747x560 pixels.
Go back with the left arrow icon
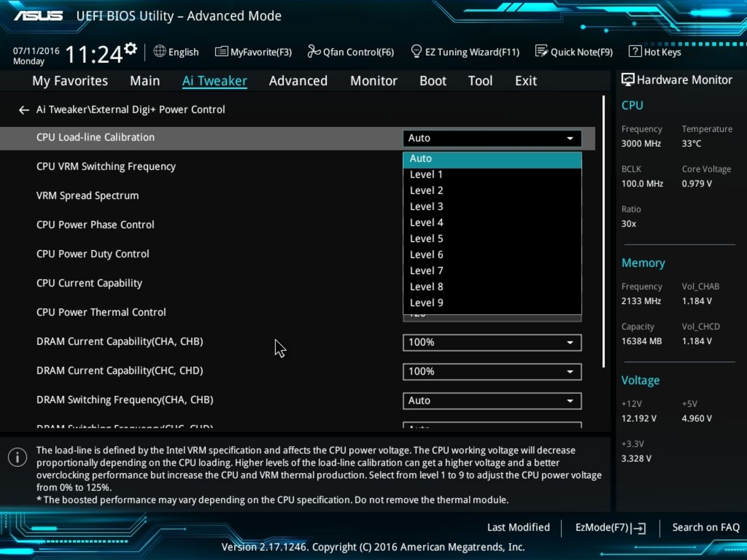(24, 110)
